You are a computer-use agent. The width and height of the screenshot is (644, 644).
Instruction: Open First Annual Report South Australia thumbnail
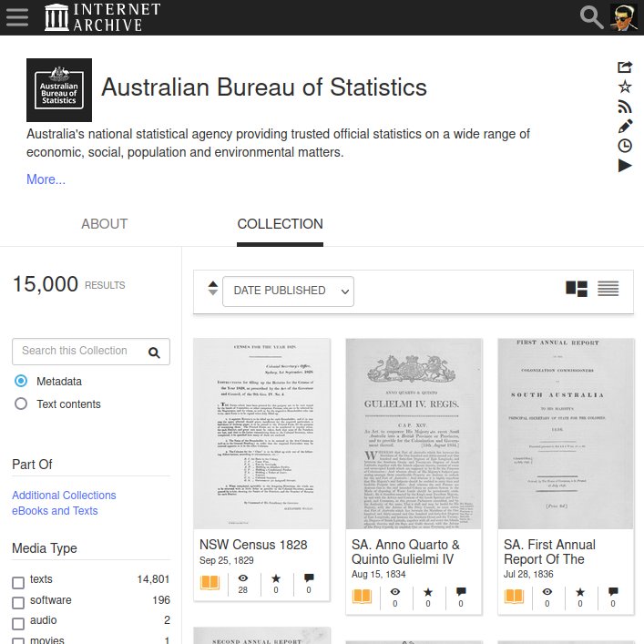coord(566,434)
